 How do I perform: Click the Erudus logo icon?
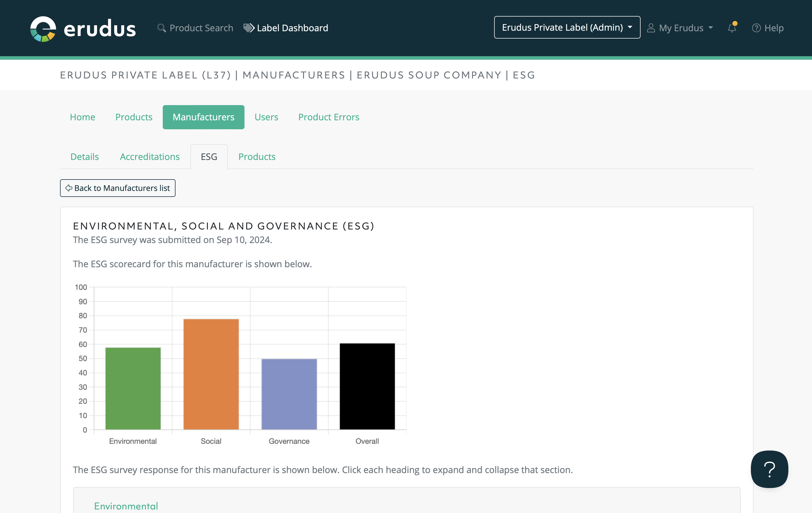(43, 29)
